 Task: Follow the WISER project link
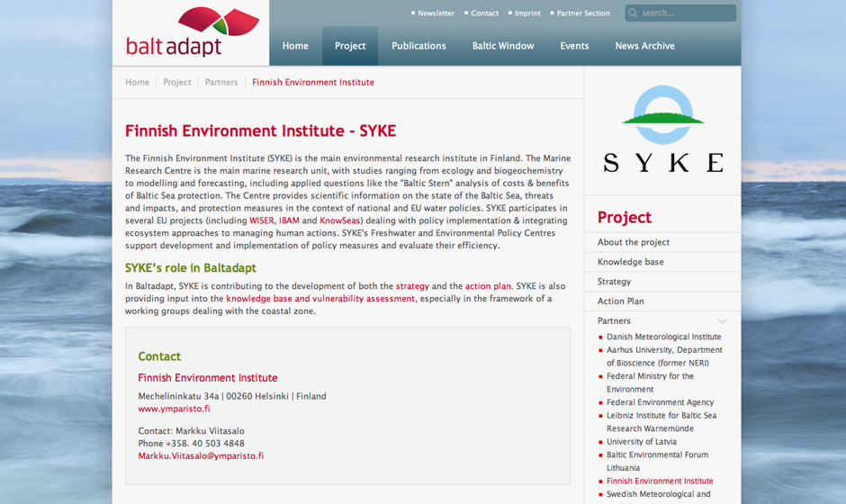point(262,220)
